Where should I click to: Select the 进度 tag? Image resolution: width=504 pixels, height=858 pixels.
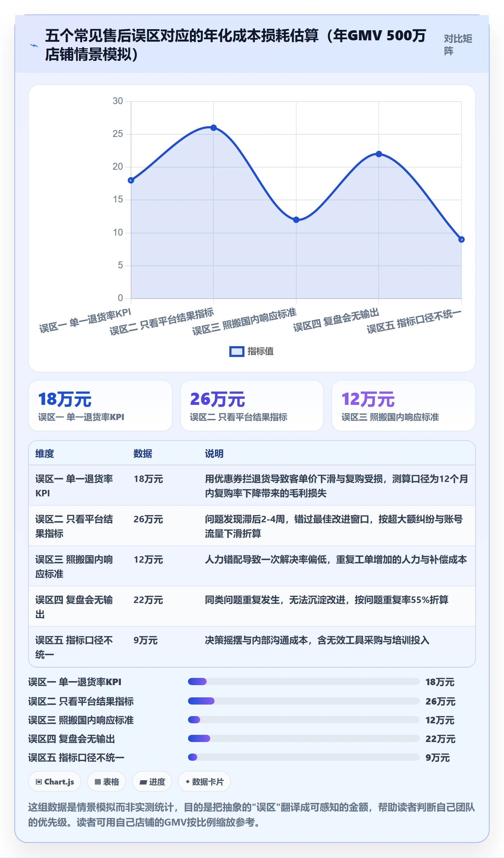click(x=152, y=782)
